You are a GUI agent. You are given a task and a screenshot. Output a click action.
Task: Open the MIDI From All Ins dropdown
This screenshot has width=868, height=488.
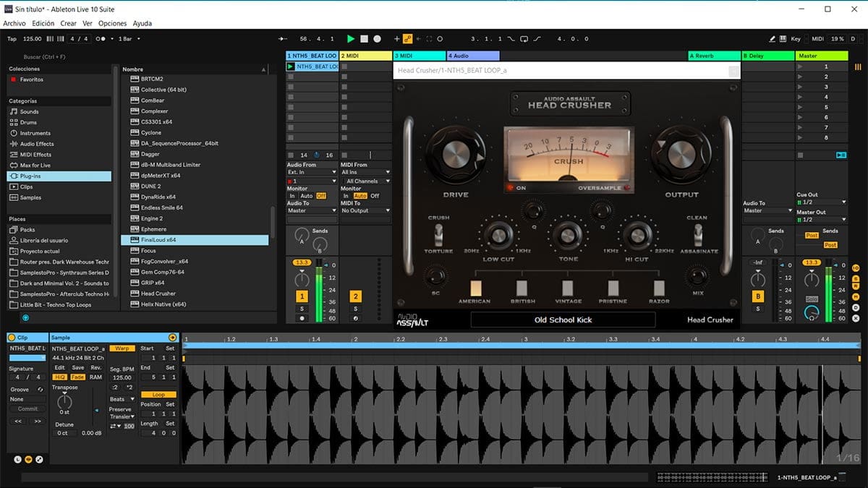(366, 172)
